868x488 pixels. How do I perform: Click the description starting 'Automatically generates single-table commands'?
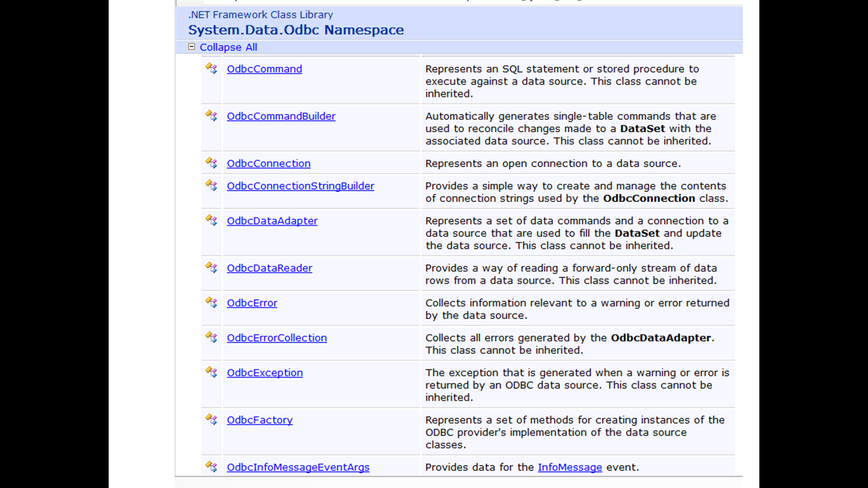[x=571, y=128]
